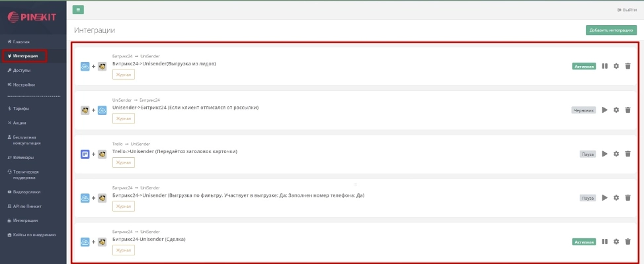Delete the Выгрузка из лидов integration via trash icon

(628, 66)
